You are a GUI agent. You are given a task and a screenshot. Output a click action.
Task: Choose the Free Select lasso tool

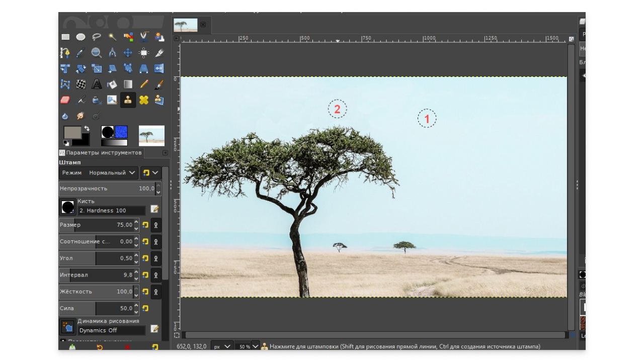point(97,37)
